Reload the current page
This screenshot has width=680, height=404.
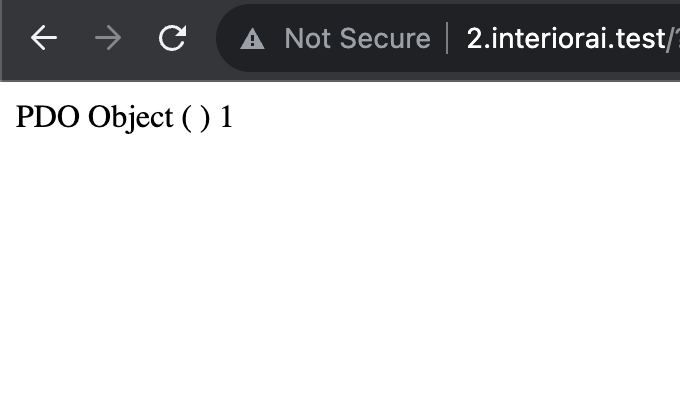[173, 39]
